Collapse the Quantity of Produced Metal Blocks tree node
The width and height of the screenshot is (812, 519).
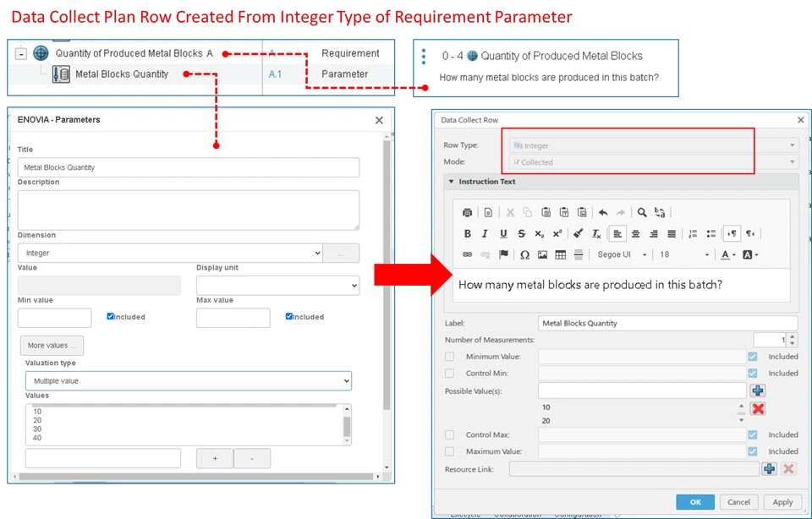(20, 54)
